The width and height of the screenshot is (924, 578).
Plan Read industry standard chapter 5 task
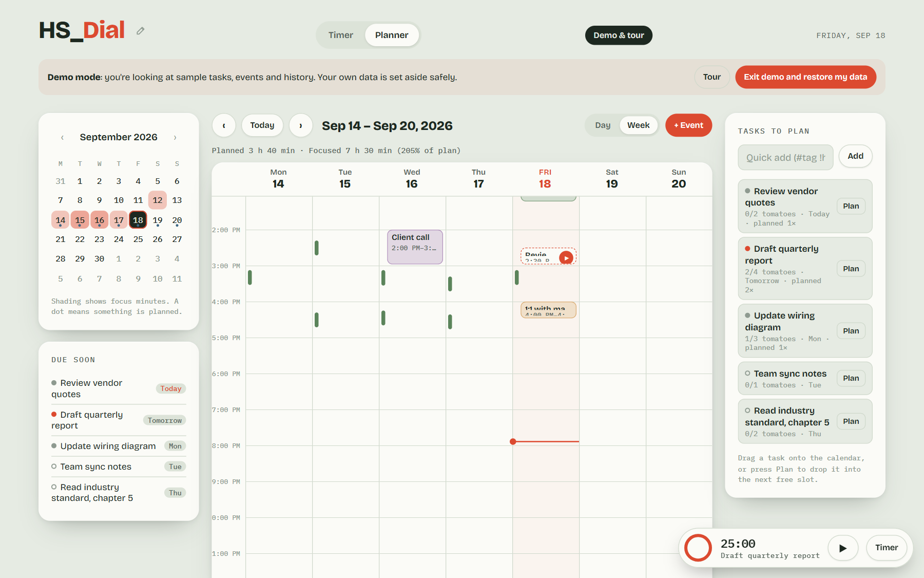[851, 421]
